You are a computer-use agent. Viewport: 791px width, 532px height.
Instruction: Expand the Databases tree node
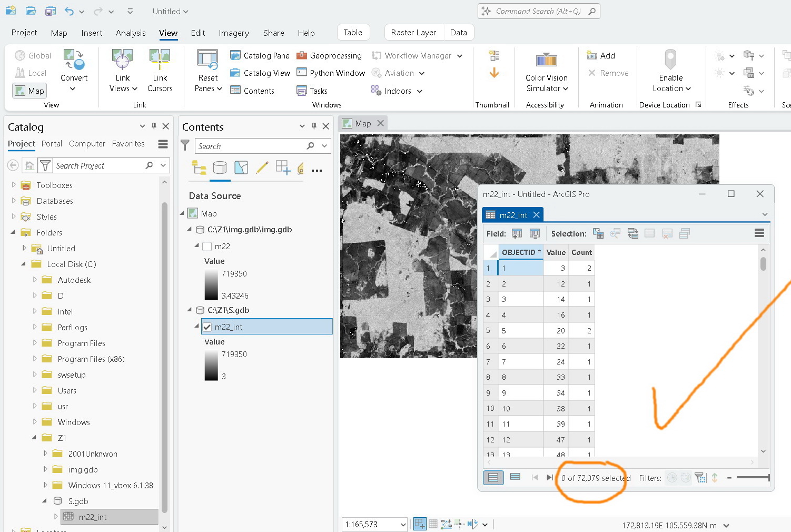tap(15, 201)
